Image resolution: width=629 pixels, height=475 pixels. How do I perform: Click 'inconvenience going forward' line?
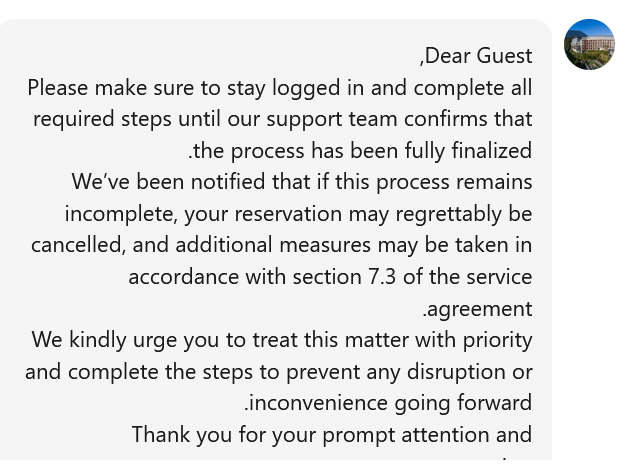[388, 403]
